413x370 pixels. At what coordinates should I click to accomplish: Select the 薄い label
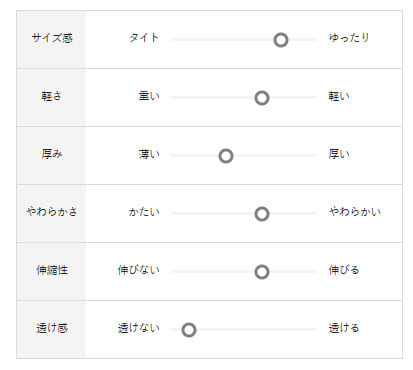(x=149, y=154)
